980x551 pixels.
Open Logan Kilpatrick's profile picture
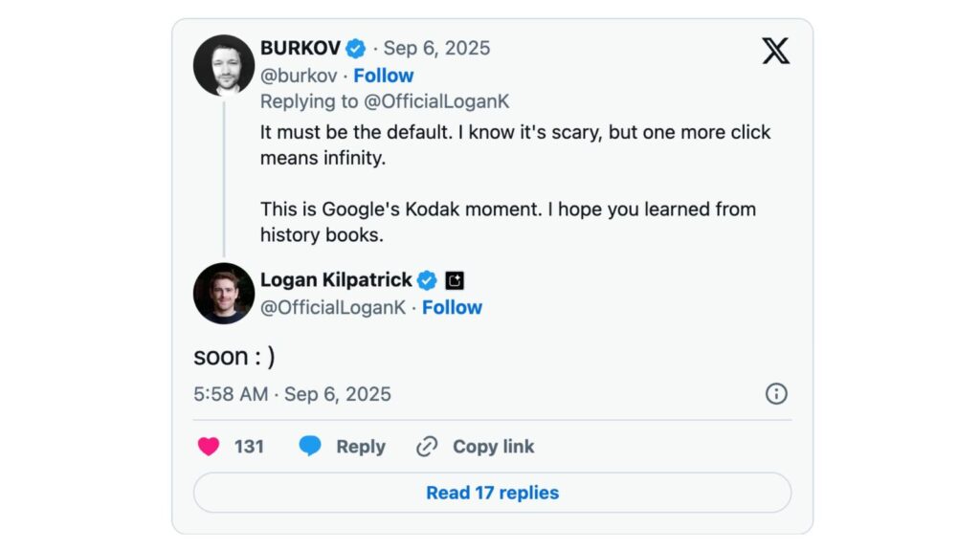[x=224, y=293]
